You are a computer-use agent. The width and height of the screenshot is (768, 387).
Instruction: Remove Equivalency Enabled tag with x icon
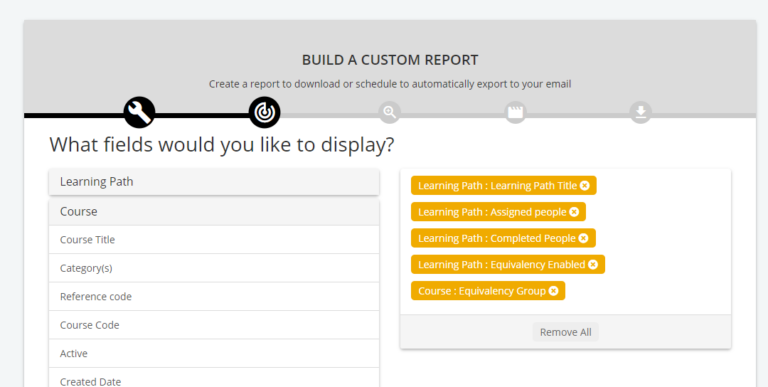[x=593, y=265]
